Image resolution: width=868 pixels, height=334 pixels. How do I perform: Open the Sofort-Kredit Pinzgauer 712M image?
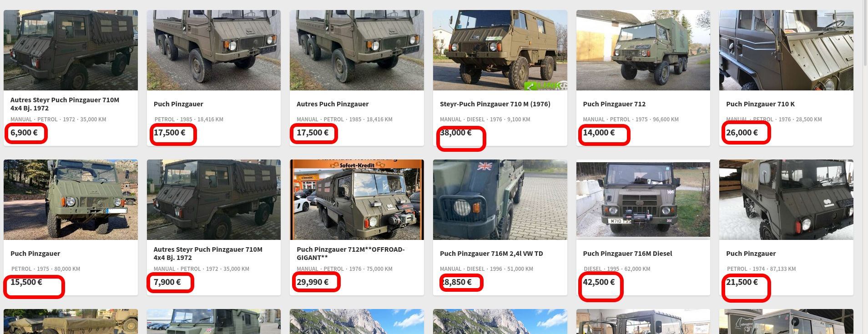tap(357, 199)
